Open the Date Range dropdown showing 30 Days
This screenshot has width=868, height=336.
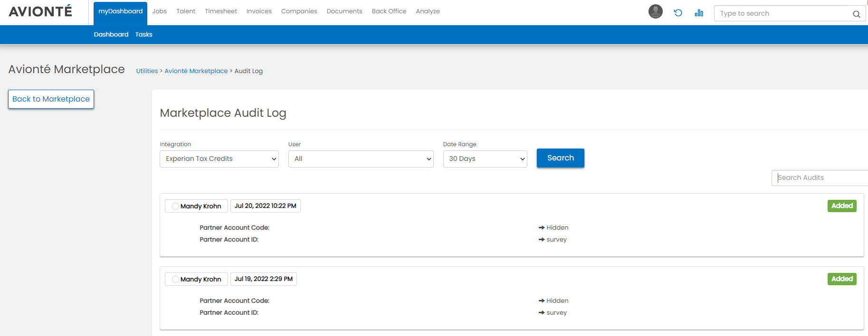point(485,159)
